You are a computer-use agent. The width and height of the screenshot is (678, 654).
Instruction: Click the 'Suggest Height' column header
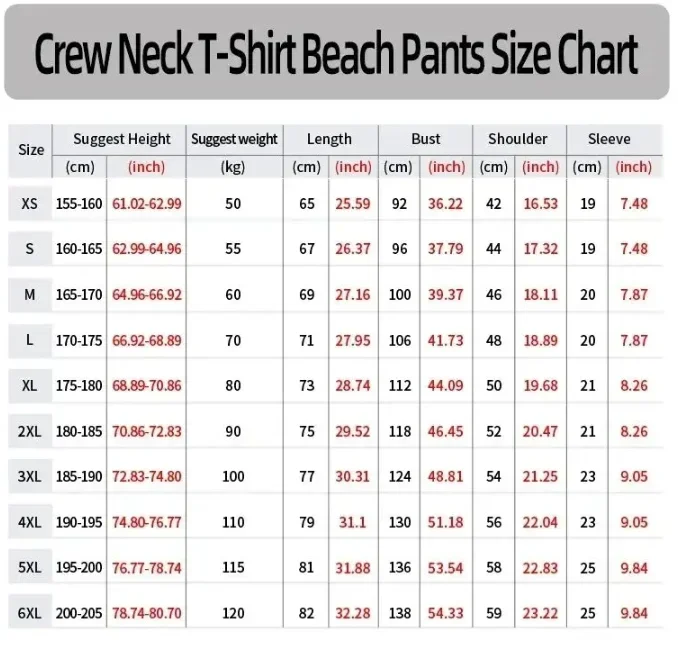click(122, 139)
